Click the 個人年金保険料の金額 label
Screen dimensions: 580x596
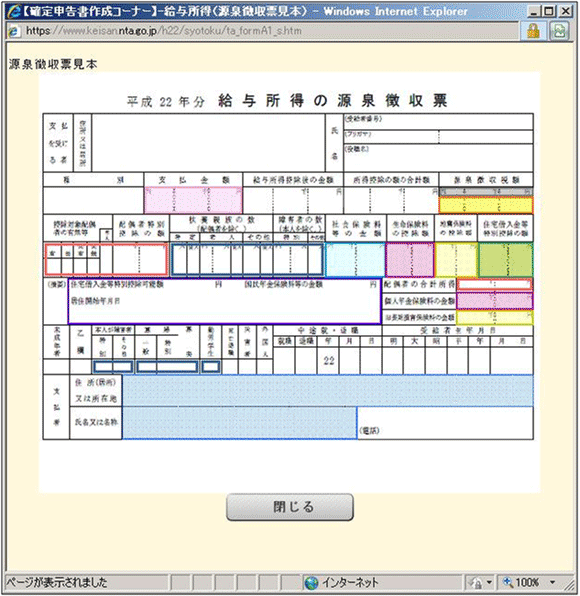tap(419, 301)
